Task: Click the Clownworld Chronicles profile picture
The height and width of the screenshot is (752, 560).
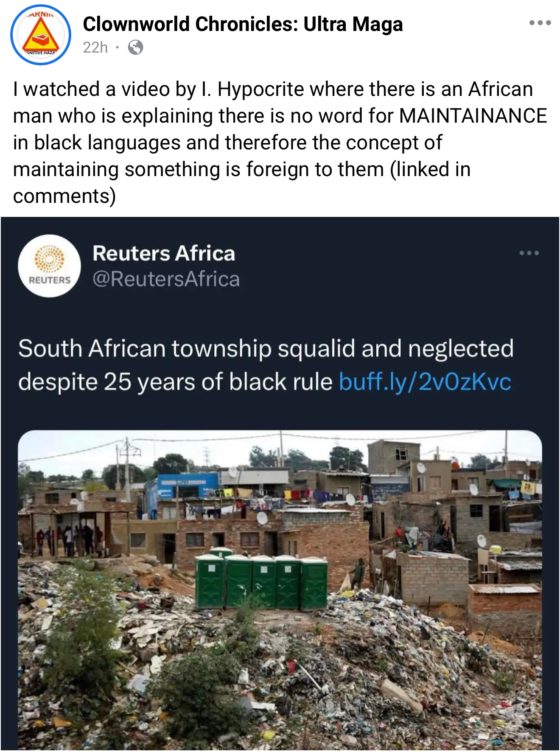Action: tap(41, 35)
